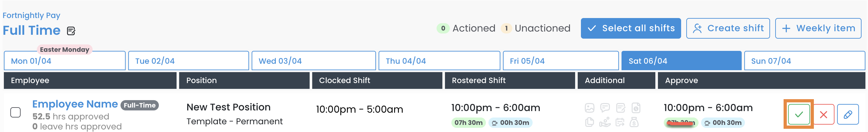
Task: Click the money bag icon in Additional
Action: pos(634,122)
